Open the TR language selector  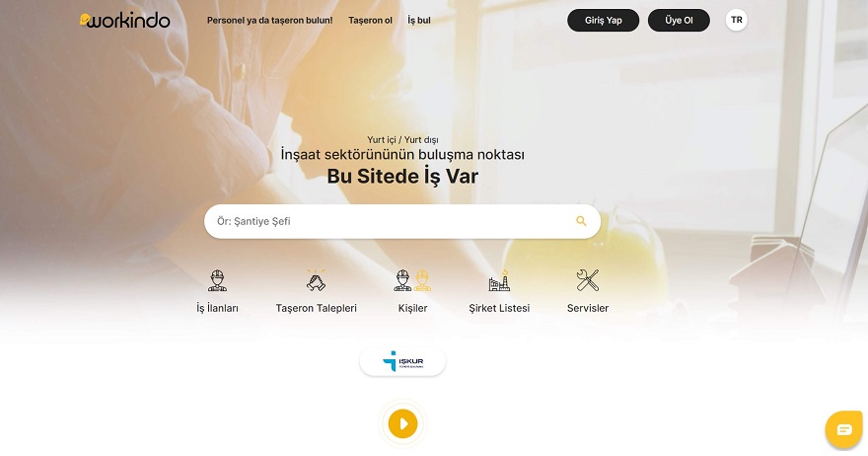tap(736, 20)
